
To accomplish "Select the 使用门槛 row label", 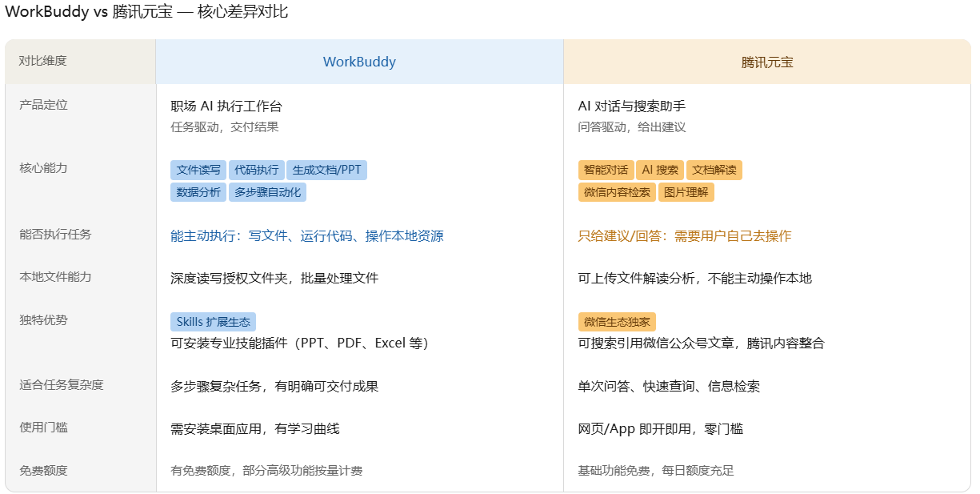I will [44, 428].
